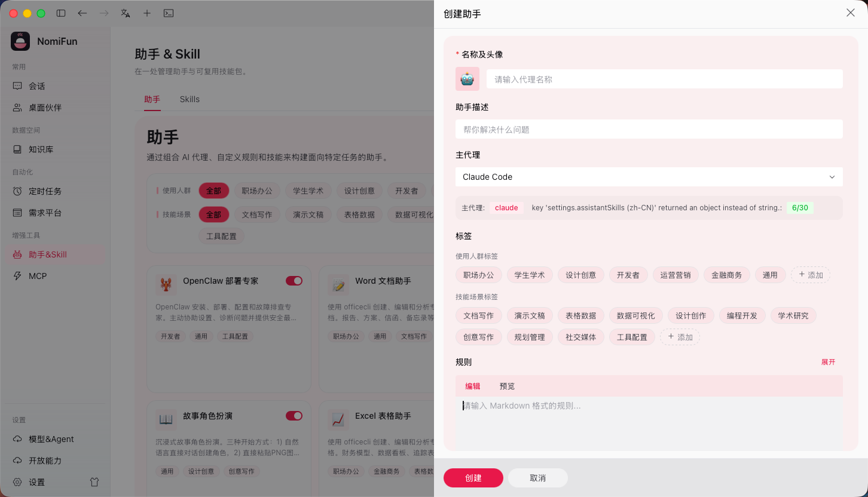Viewport: 868px width, 497px height.
Task: Toggle the sidebar panel icon
Action: (x=61, y=13)
